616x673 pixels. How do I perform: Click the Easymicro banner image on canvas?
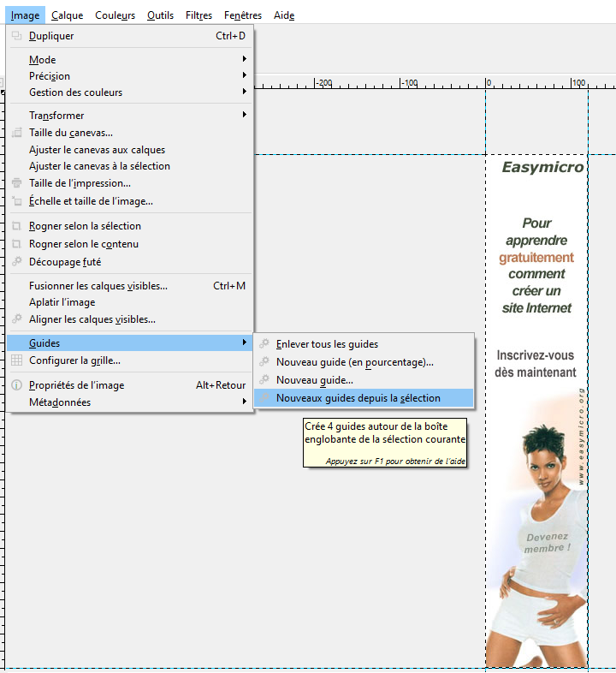pos(536,411)
